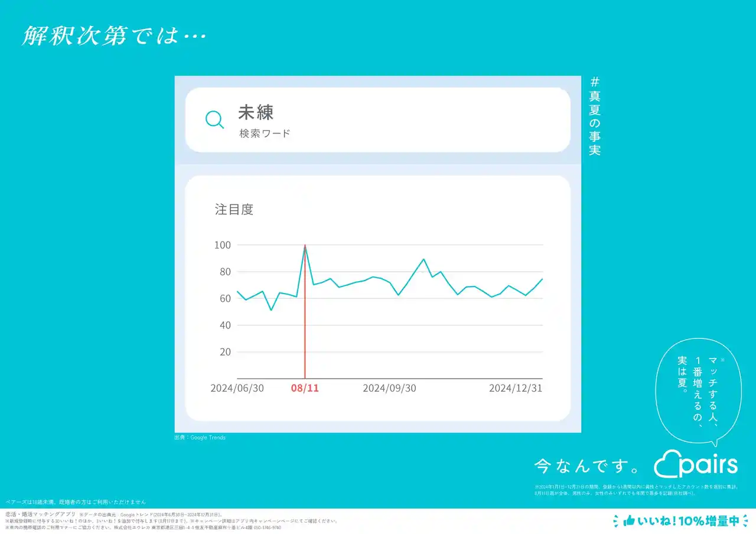Click the 2024/06/30 axis date
The width and height of the screenshot is (756, 534).
237,388
